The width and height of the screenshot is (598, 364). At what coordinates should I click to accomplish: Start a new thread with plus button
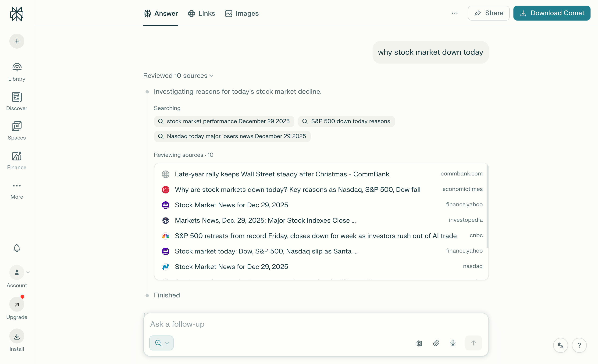pyautogui.click(x=17, y=41)
